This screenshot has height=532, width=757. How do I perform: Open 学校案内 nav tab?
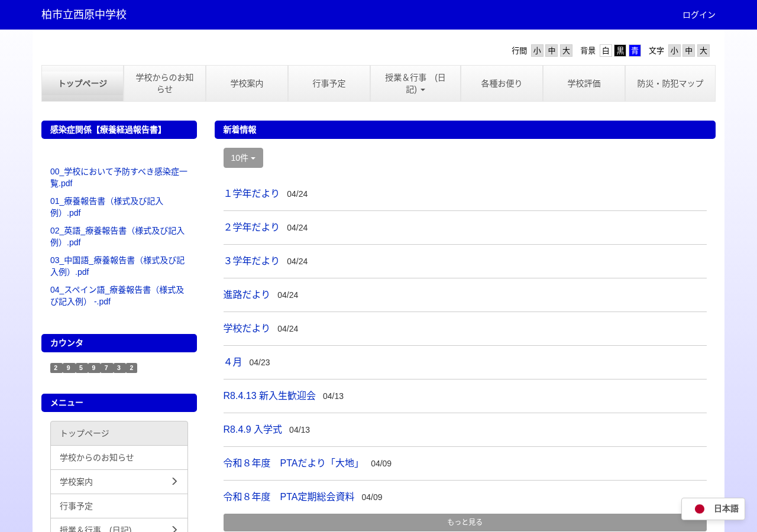[x=247, y=83]
